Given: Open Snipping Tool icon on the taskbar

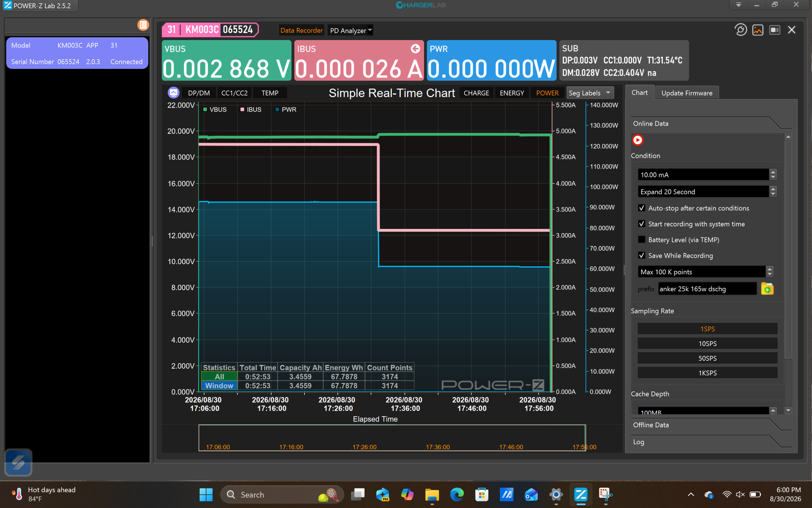Looking at the screenshot, I should point(605,494).
